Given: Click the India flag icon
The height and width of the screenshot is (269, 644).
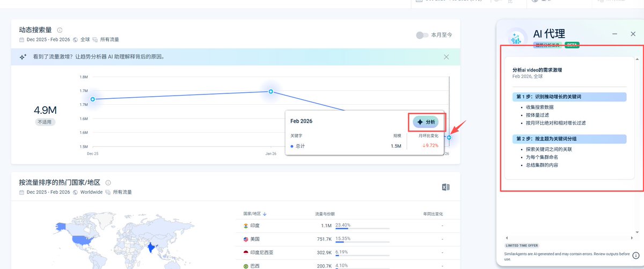Looking at the screenshot, I should coord(246,226).
